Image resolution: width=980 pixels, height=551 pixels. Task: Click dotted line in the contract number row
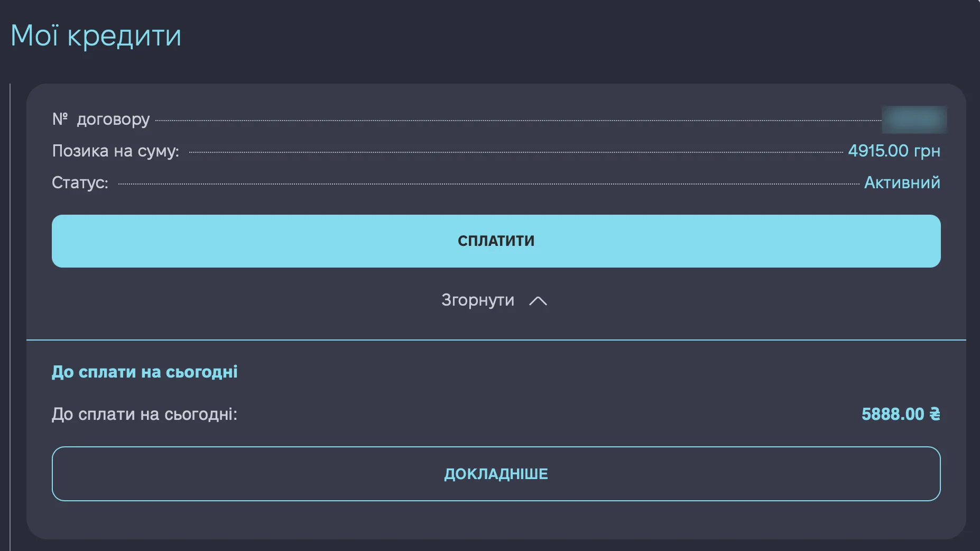(518, 121)
